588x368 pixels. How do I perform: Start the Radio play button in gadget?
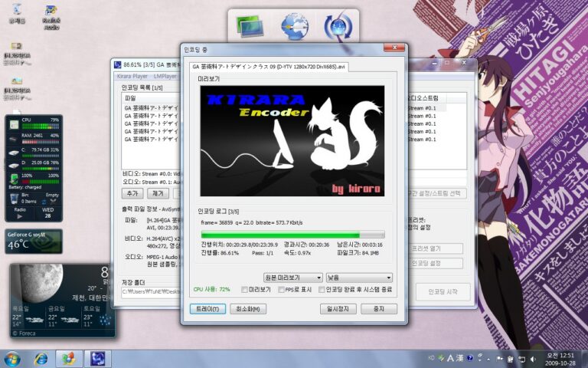[20, 216]
